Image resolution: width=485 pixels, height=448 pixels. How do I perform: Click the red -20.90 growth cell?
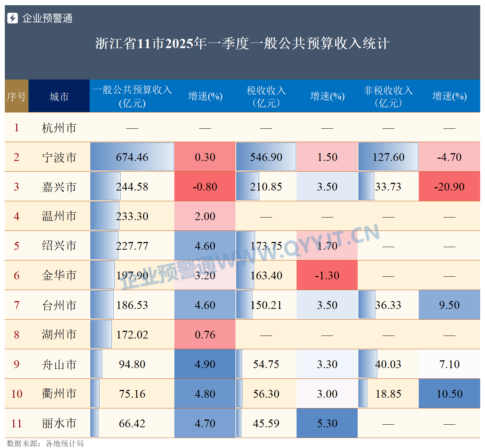pyautogui.click(x=449, y=186)
